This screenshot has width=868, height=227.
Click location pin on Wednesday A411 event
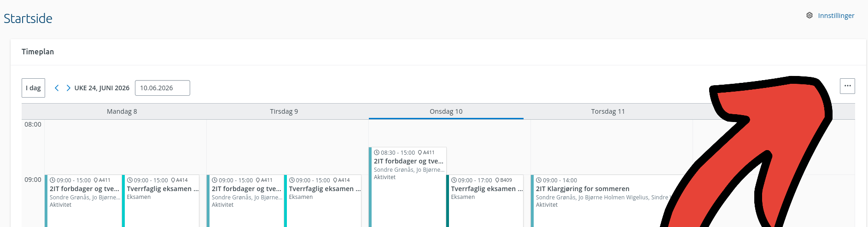(x=420, y=152)
